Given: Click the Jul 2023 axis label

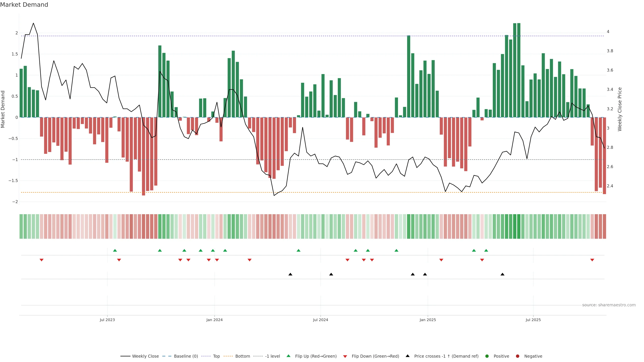Looking at the screenshot, I should pos(107,320).
